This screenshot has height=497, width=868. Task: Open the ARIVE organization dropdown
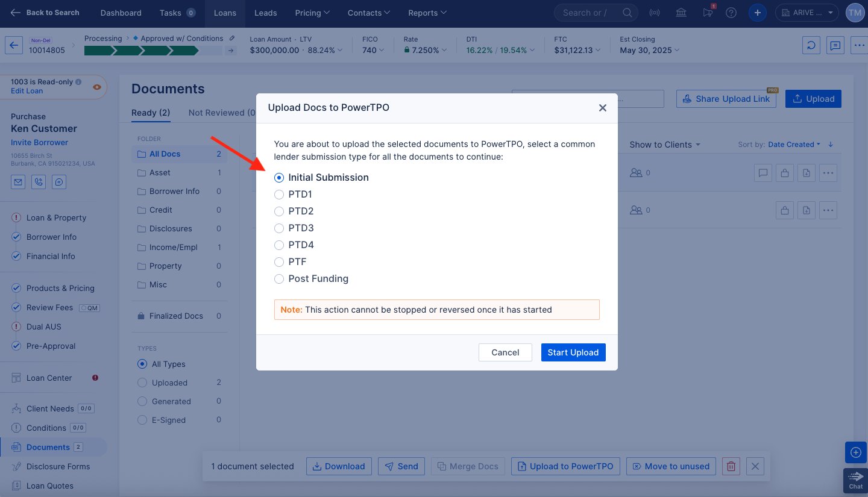[x=807, y=13]
